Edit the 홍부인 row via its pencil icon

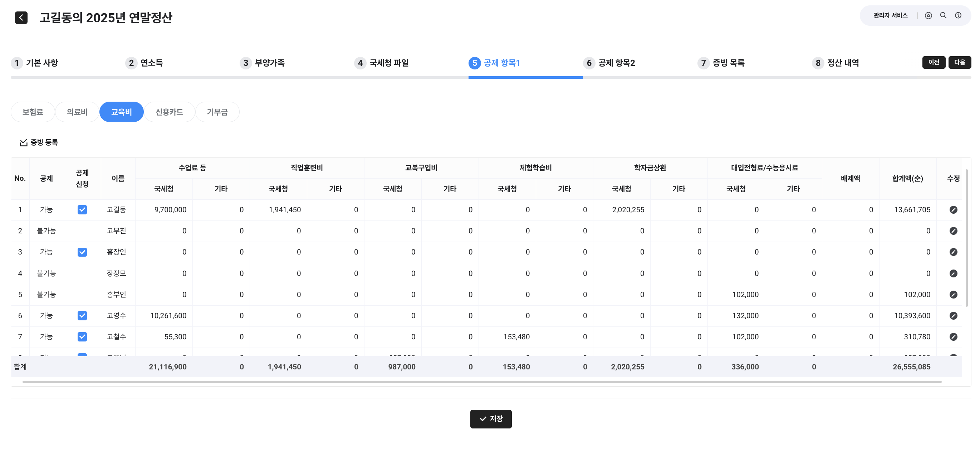(953, 295)
